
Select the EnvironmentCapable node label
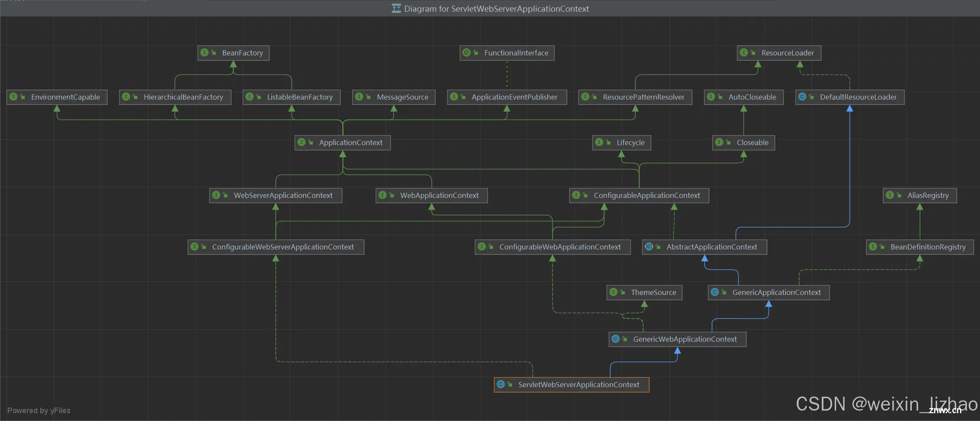[65, 97]
